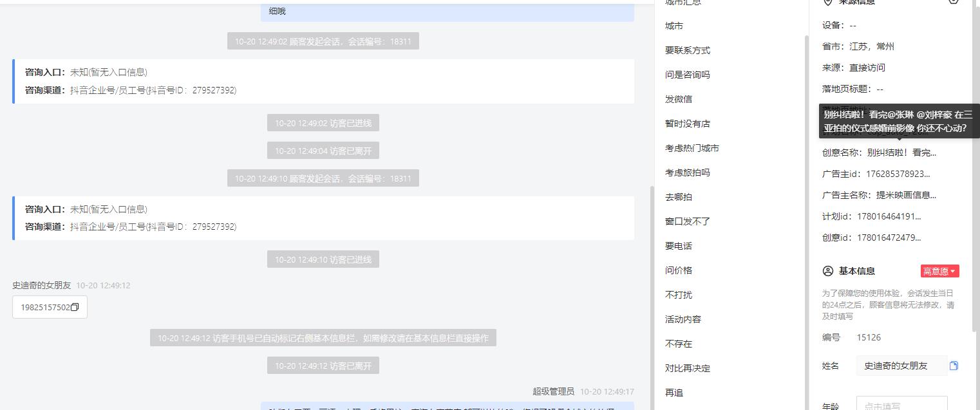Click the '设备：--' row

tap(839, 25)
